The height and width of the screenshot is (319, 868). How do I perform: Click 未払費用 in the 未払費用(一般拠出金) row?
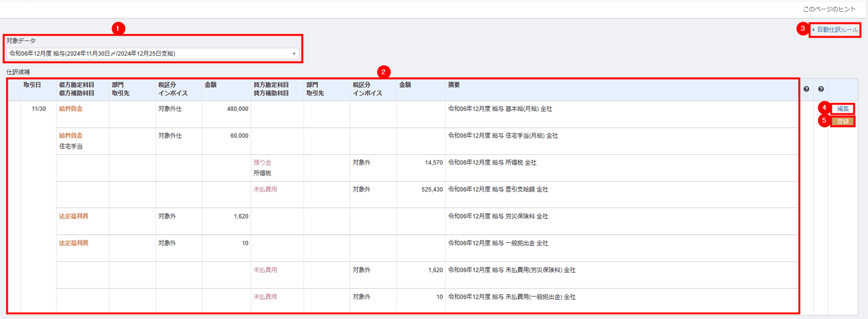(x=265, y=297)
